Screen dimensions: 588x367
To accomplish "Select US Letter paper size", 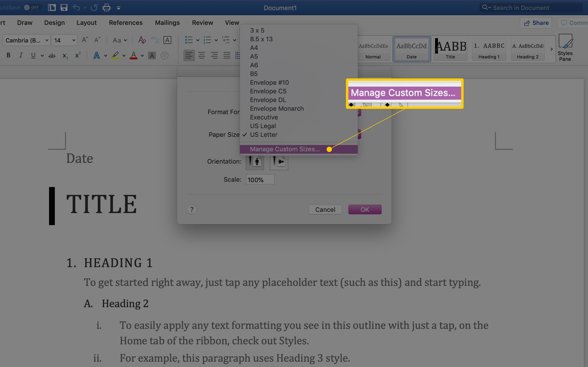I will tap(263, 134).
